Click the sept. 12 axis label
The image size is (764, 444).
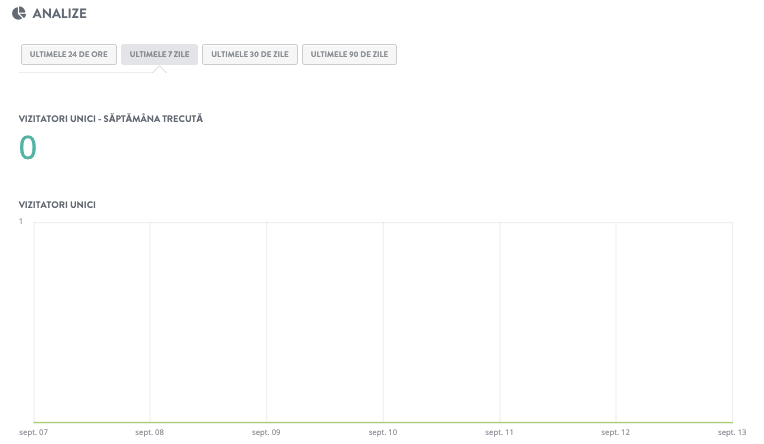click(615, 432)
